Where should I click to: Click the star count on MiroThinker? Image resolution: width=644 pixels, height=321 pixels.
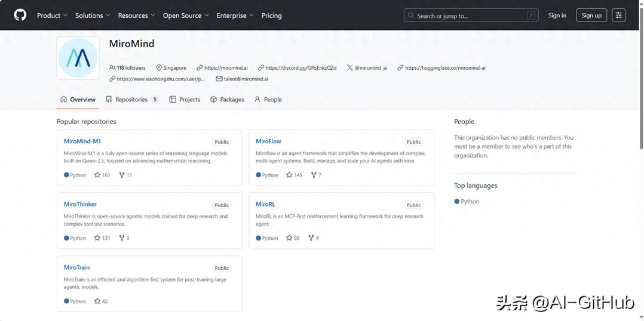point(102,238)
